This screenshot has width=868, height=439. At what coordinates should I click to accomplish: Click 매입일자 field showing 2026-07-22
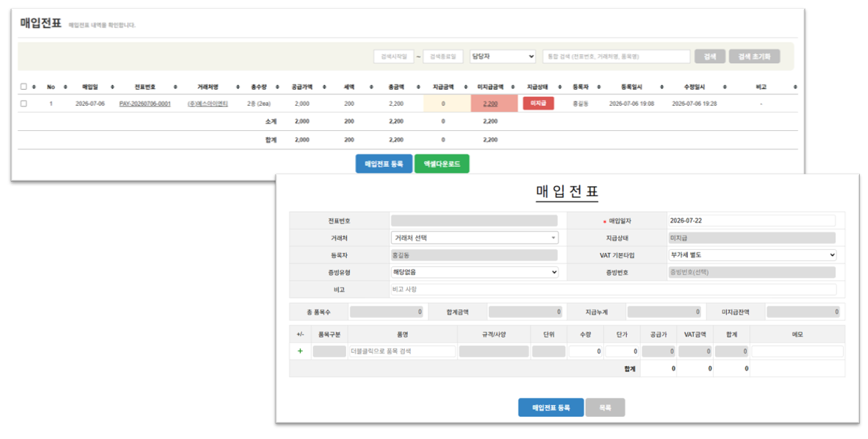tap(752, 221)
